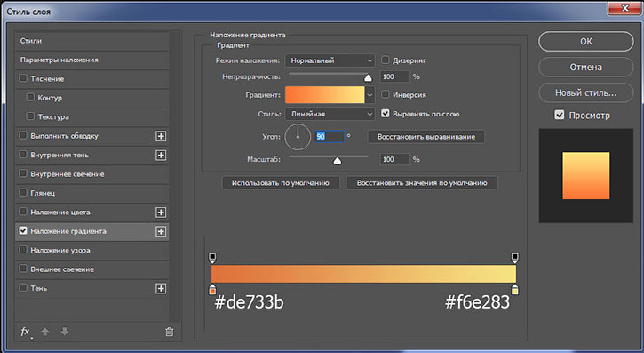This screenshot has width=644, height=353.
Task: Close the Стиль слоя dialog
Action: [624, 7]
